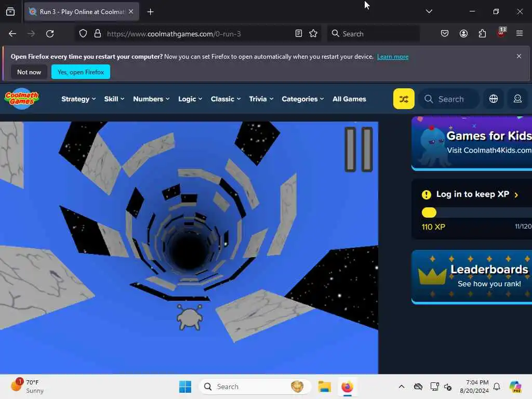Expand the Strategy menu
This screenshot has height=399, width=532.
(x=78, y=99)
